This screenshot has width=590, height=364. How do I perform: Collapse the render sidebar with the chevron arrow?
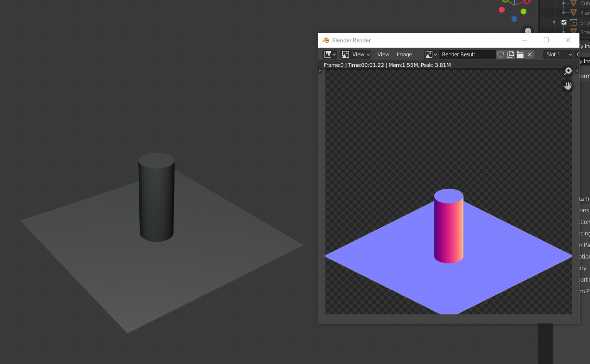click(x=577, y=70)
